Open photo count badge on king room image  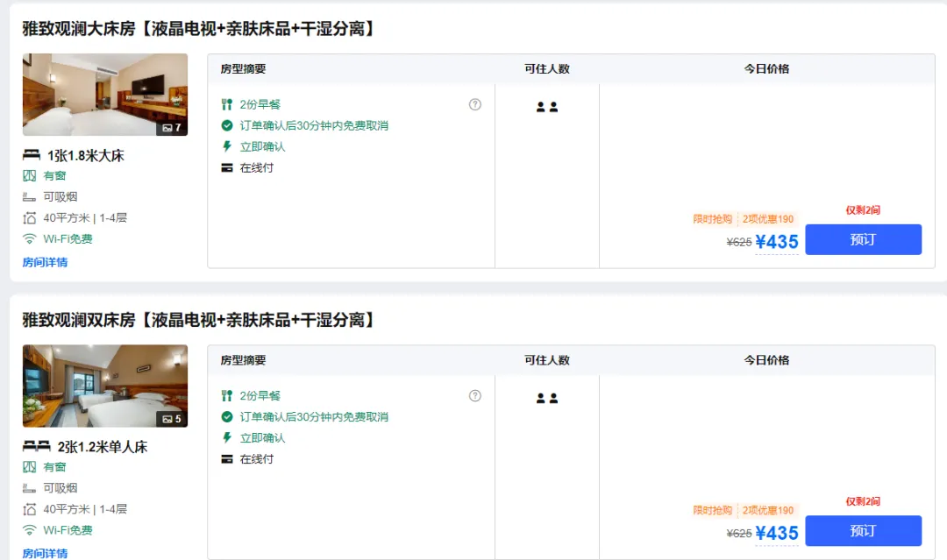(172, 128)
